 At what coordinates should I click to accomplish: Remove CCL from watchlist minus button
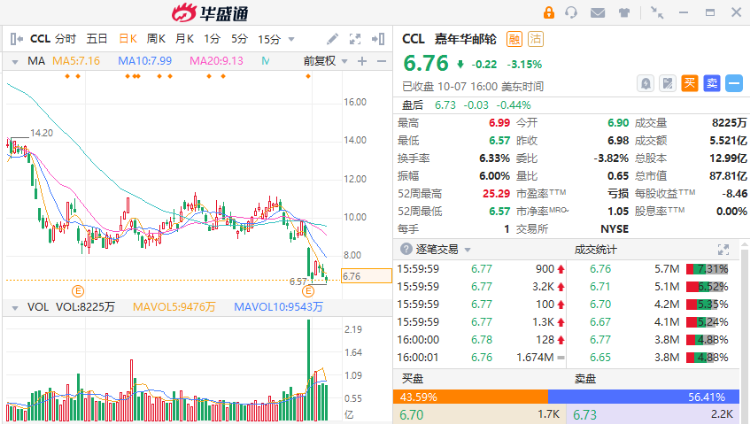734,84
